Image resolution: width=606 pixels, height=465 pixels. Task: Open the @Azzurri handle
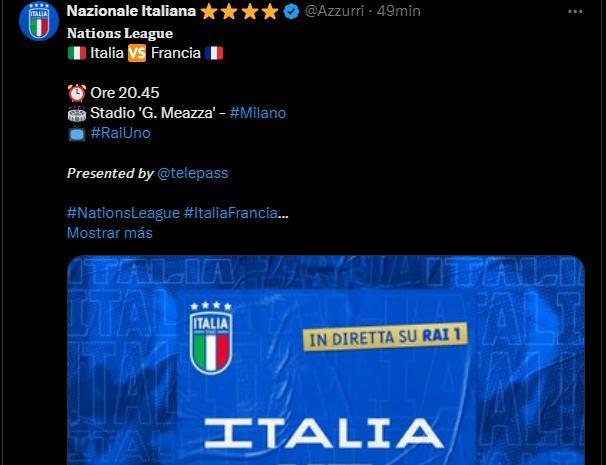(x=334, y=11)
